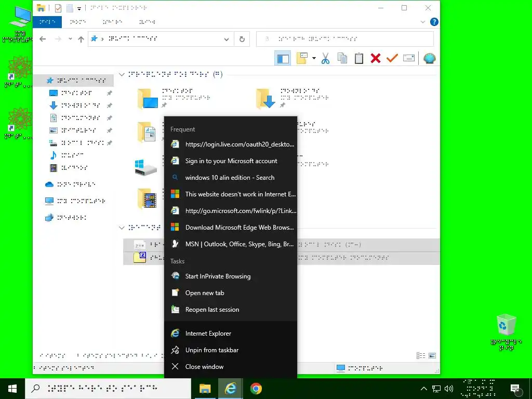Collapse the second group chevron above recent files
532x399 pixels.
coord(122,228)
